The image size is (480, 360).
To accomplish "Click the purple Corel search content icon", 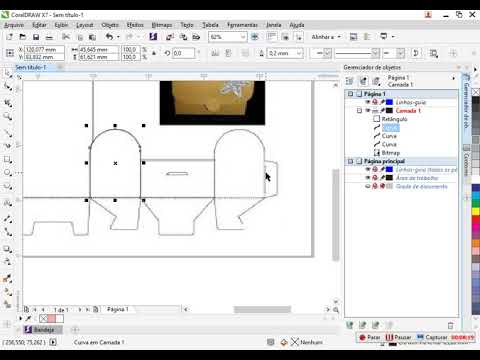I will click(153, 37).
